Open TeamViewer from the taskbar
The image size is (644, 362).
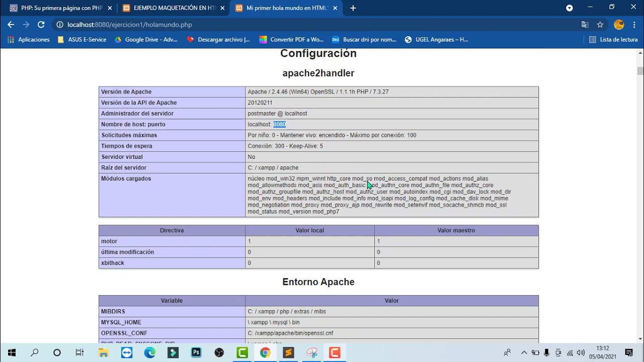tap(126, 352)
